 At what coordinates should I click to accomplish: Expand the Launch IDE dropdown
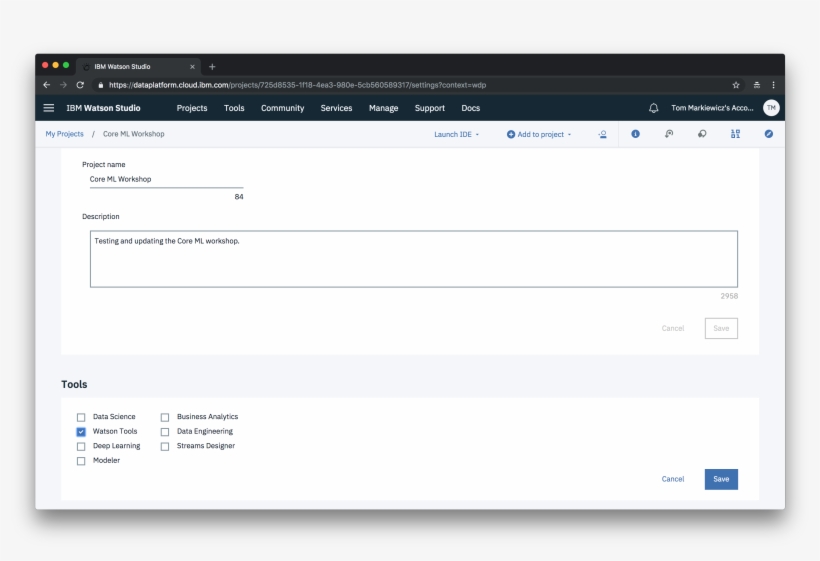[x=457, y=134]
